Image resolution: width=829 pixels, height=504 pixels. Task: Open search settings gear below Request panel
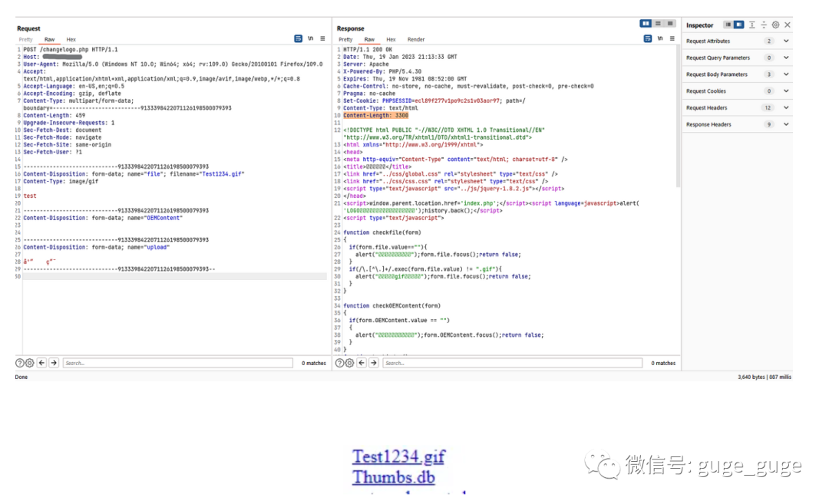coord(30,363)
